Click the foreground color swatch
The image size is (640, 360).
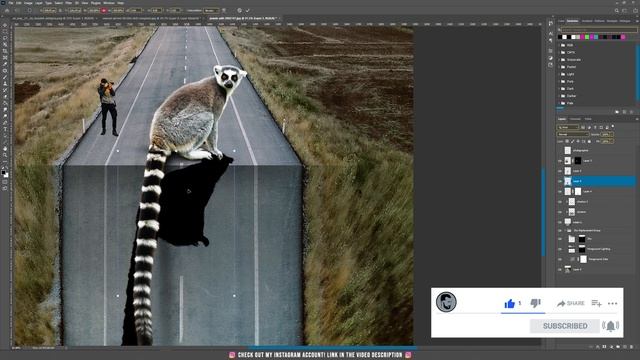(4, 173)
